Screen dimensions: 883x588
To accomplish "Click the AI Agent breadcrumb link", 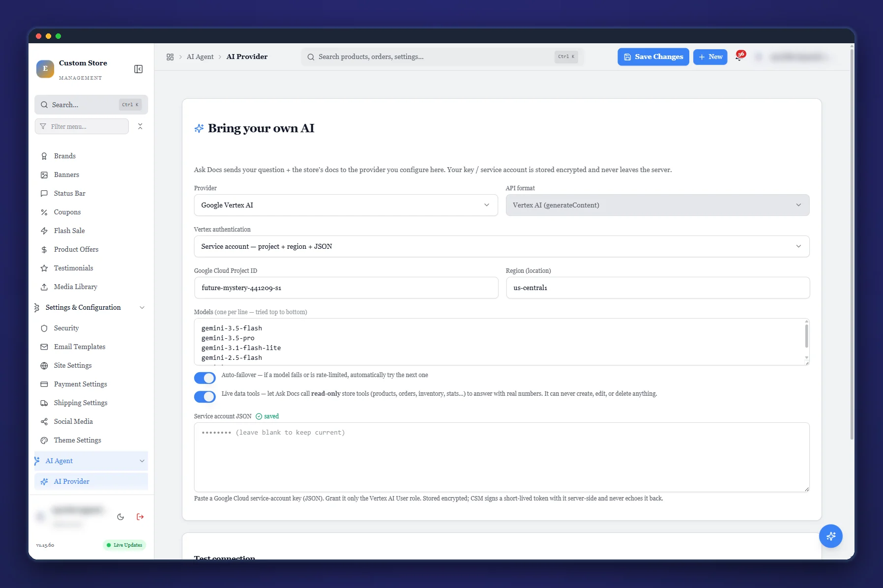I will 200,57.
